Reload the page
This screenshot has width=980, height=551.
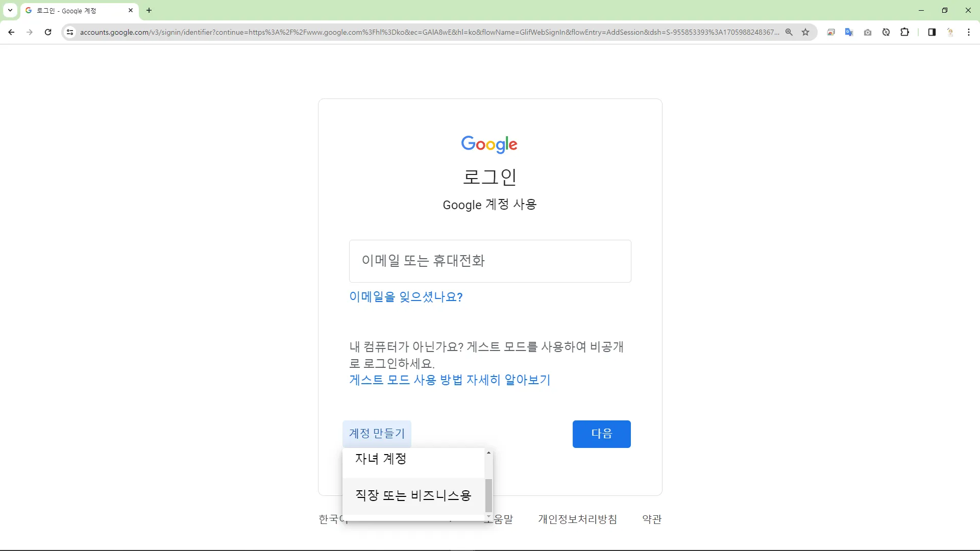coord(48,32)
